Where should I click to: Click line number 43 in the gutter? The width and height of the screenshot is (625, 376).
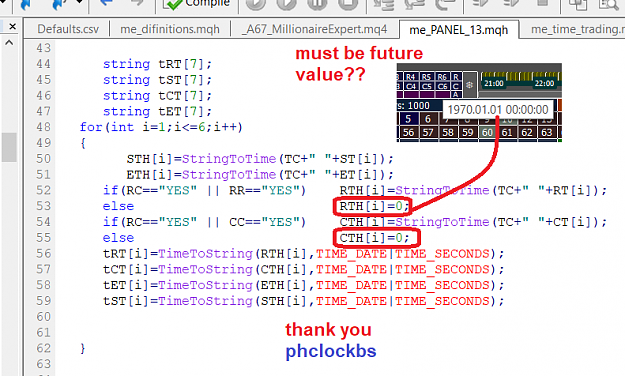pos(43,48)
